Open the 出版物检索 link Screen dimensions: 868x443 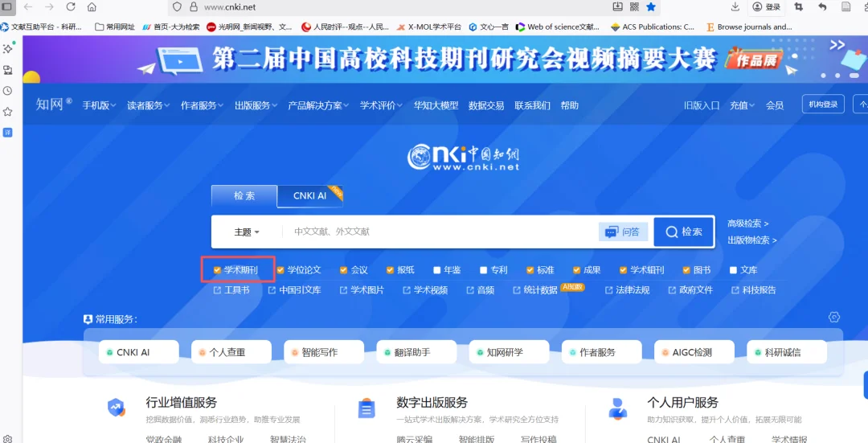click(x=752, y=240)
